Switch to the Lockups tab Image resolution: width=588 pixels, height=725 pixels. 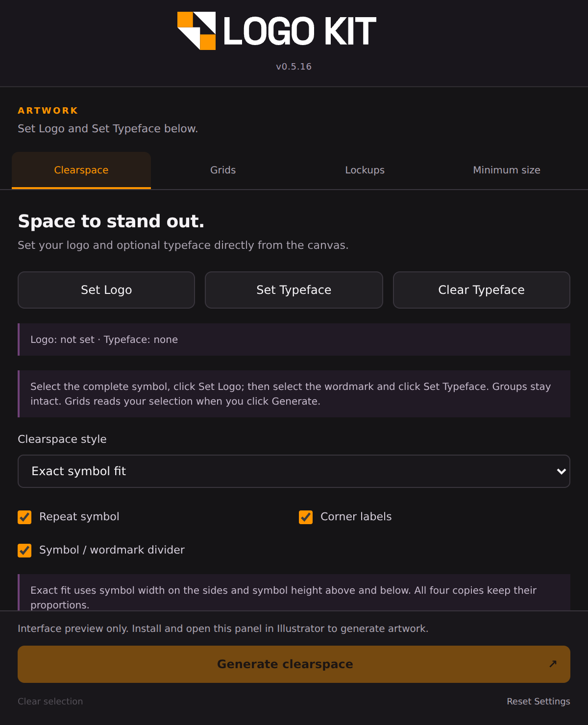[x=365, y=170]
